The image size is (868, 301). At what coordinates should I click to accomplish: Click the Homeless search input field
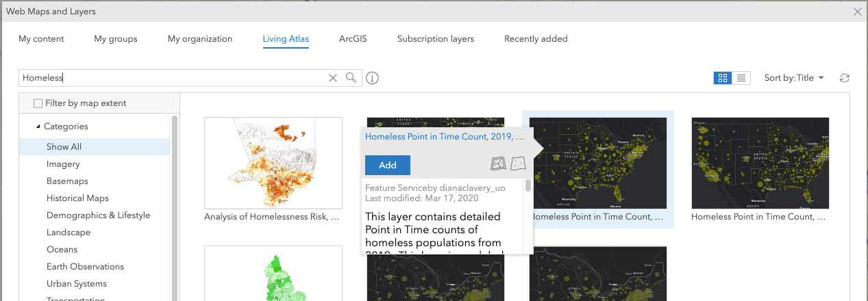171,78
